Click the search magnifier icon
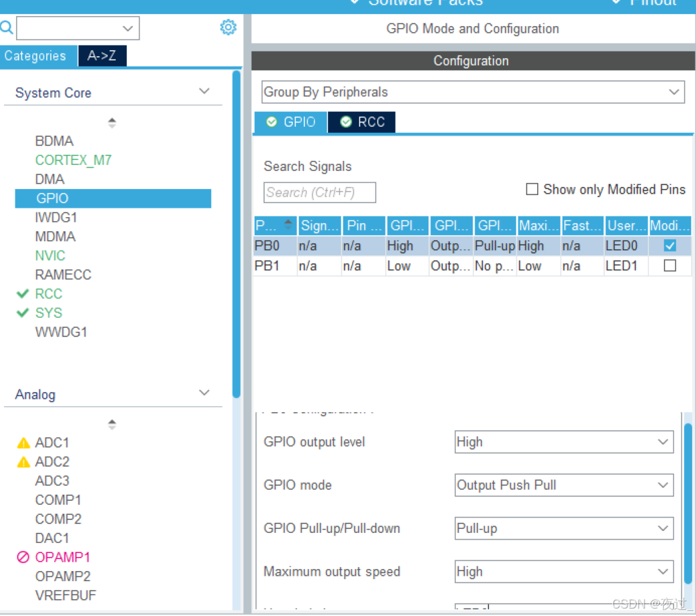 click(x=7, y=27)
